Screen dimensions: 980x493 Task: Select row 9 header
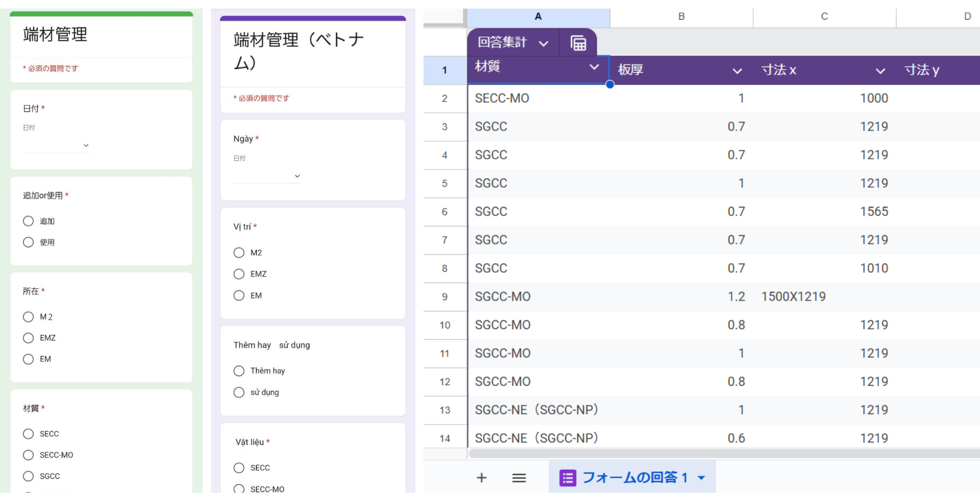tap(445, 297)
